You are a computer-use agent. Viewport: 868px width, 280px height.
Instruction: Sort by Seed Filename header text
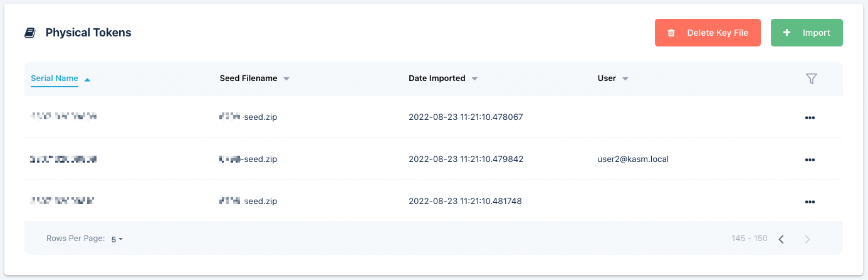[248, 78]
